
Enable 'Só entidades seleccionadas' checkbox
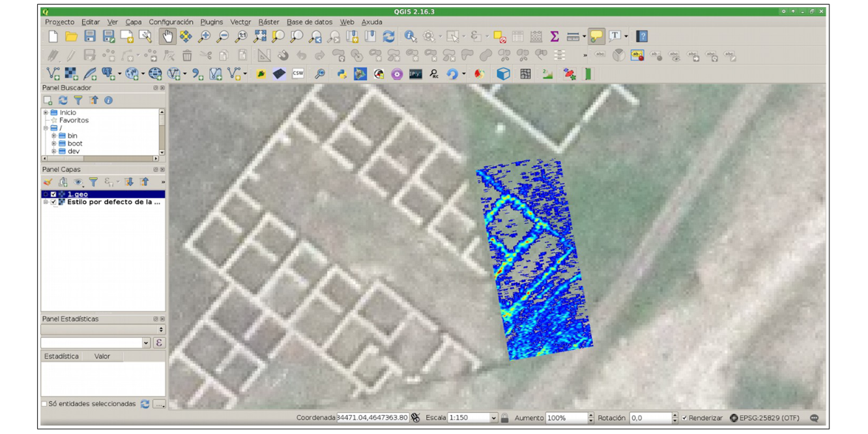pyautogui.click(x=44, y=404)
